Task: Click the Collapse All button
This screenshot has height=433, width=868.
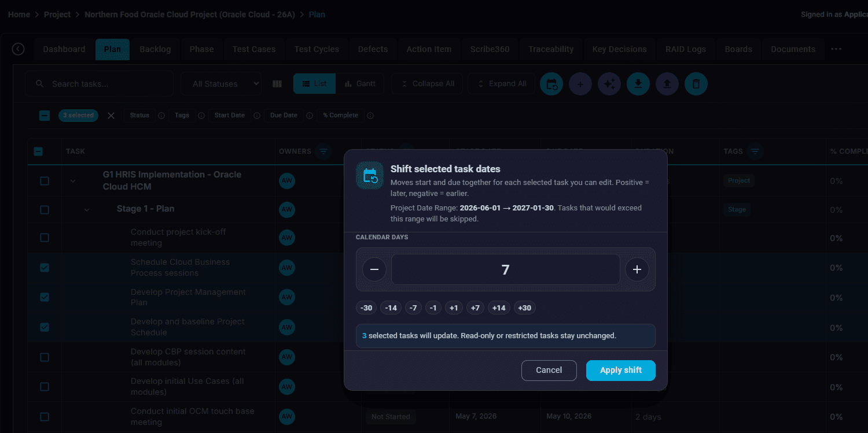Action: pyautogui.click(x=427, y=84)
